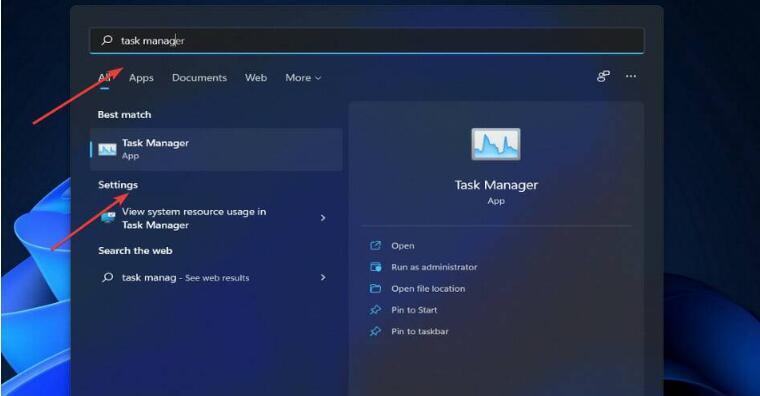Viewport: 760px width, 396px height.
Task: Click the Open file location folder icon
Action: pos(376,288)
